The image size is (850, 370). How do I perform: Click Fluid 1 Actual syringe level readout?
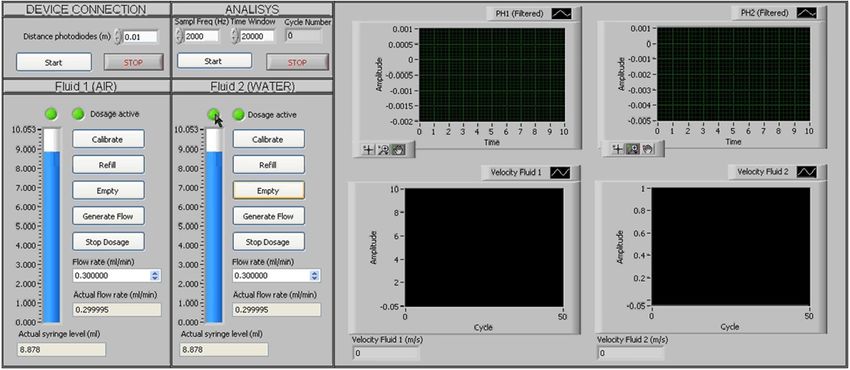62,349
